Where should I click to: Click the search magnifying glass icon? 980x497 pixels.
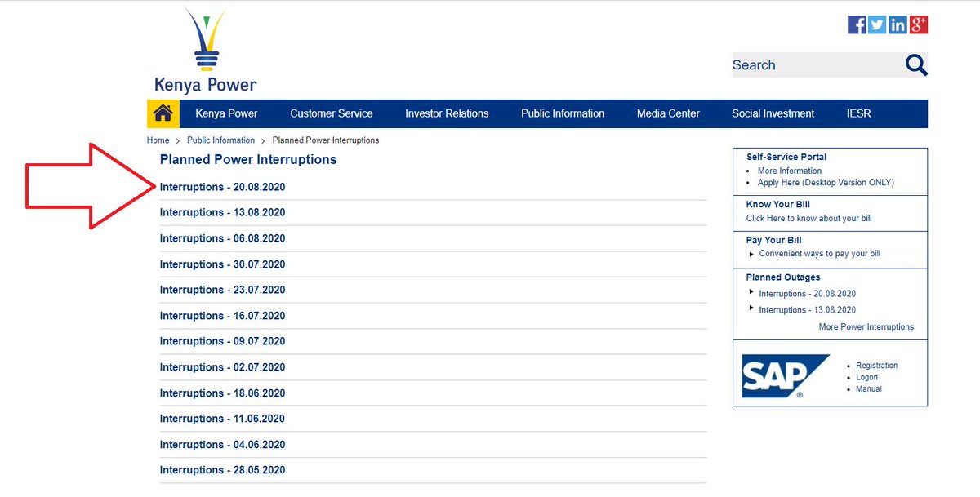pos(915,64)
